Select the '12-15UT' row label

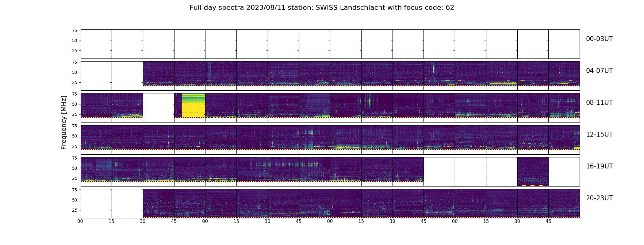click(x=599, y=134)
